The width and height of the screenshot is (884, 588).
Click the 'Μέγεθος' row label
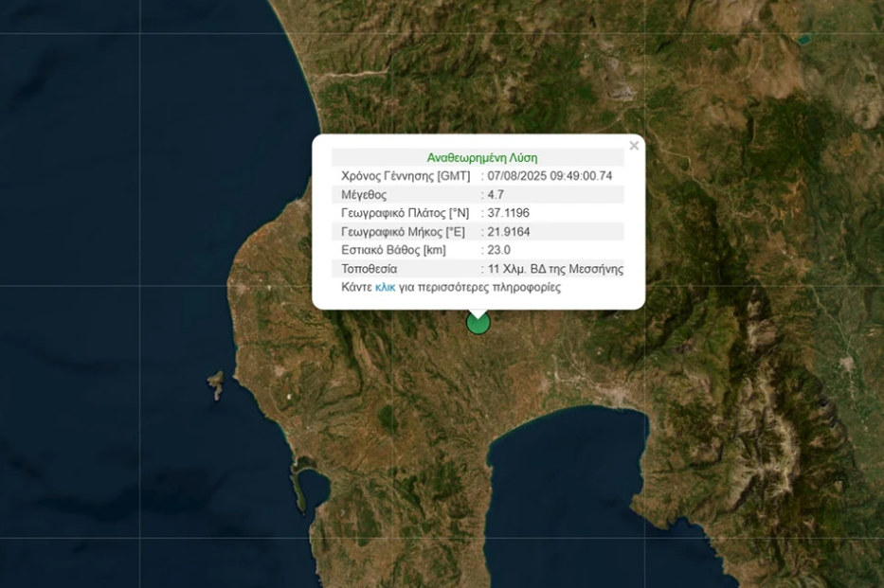(x=365, y=194)
